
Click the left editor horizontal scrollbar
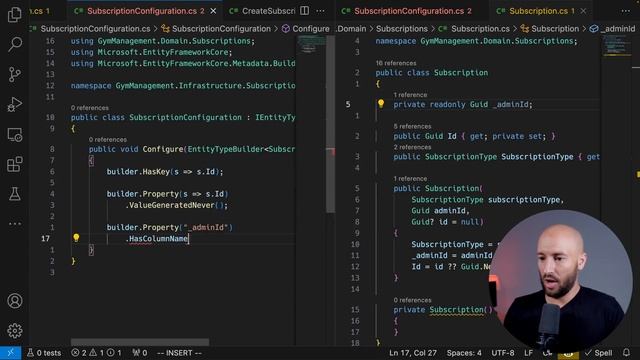coord(140,342)
